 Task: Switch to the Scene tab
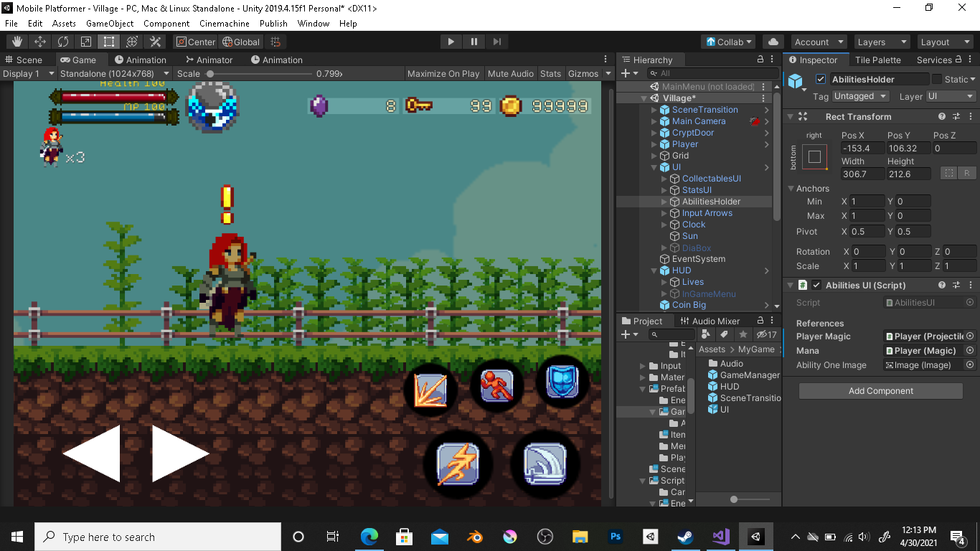(x=24, y=60)
